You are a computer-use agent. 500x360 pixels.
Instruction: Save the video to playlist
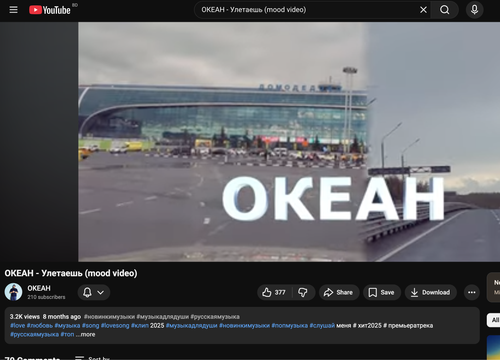[382, 292]
